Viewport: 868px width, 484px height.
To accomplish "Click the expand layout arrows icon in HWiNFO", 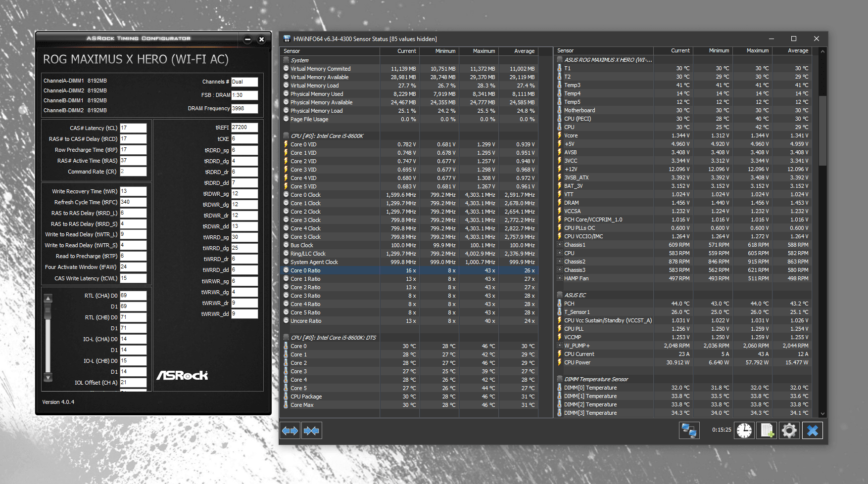I will coord(290,431).
